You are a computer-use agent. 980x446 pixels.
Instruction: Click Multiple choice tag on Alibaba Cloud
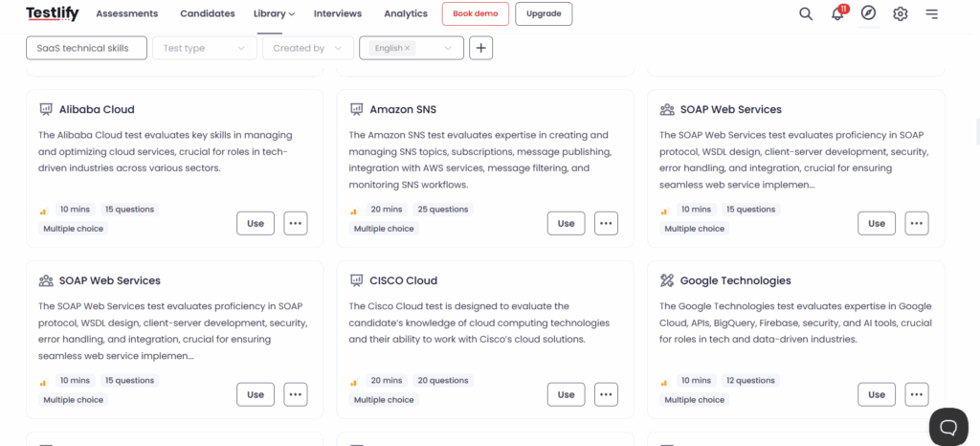(x=73, y=229)
